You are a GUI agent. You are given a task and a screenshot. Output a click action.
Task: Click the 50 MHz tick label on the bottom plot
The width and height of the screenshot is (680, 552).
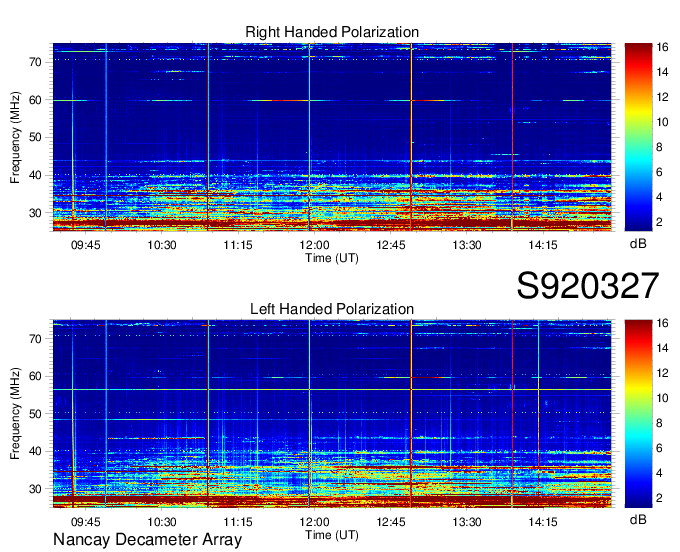[x=36, y=414]
